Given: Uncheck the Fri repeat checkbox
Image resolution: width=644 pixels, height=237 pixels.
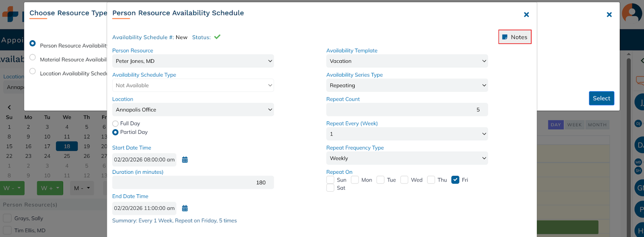Looking at the screenshot, I should click(x=455, y=180).
